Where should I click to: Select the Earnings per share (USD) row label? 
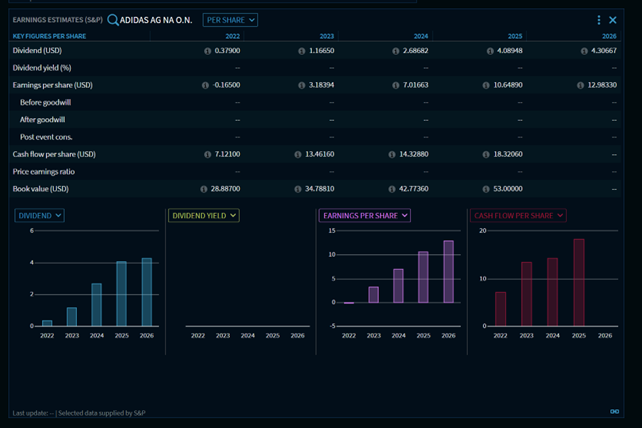pyautogui.click(x=54, y=85)
